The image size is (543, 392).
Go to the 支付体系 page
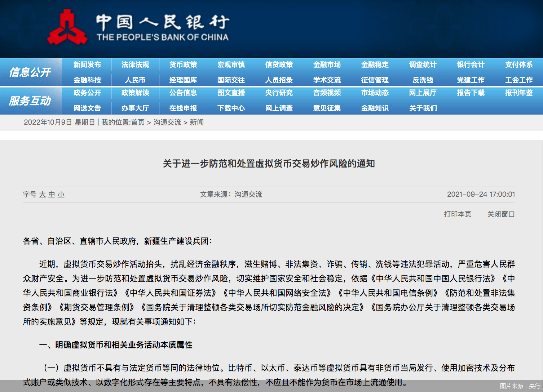518,64
